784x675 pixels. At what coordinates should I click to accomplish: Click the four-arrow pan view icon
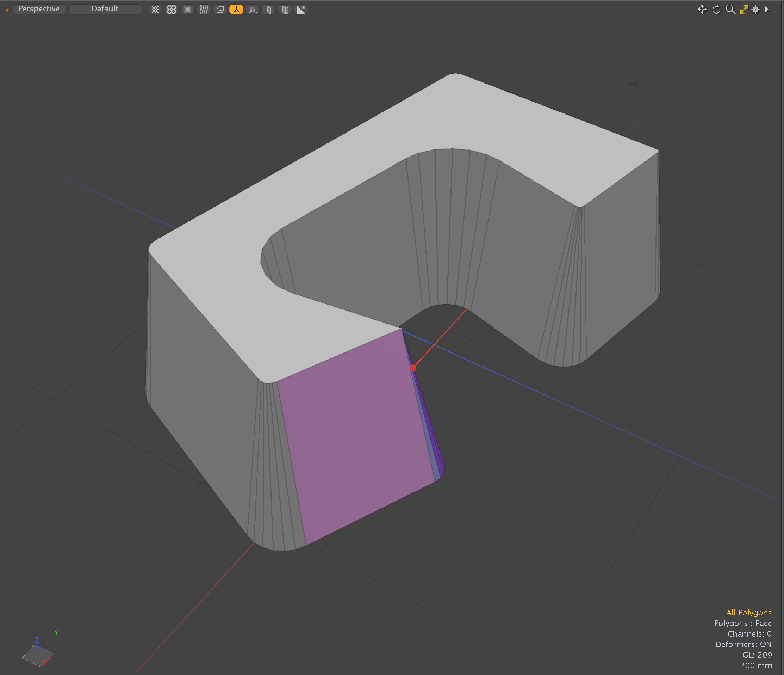702,10
